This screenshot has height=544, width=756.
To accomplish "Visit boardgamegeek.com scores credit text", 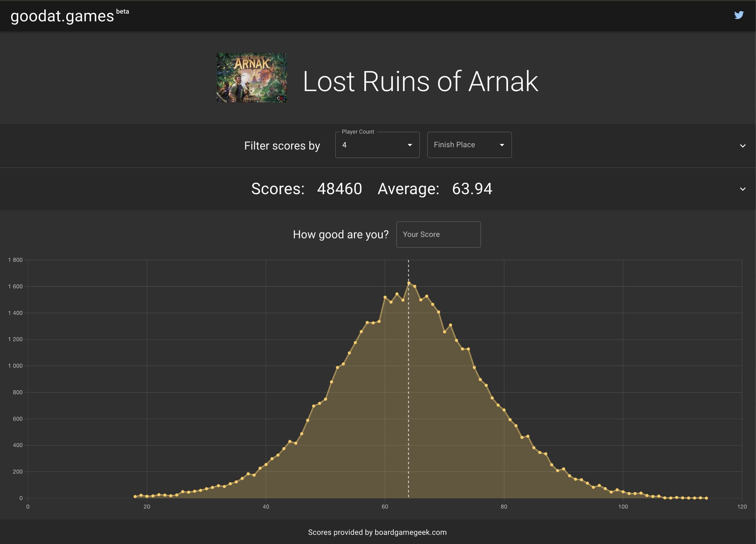I will pos(377,532).
